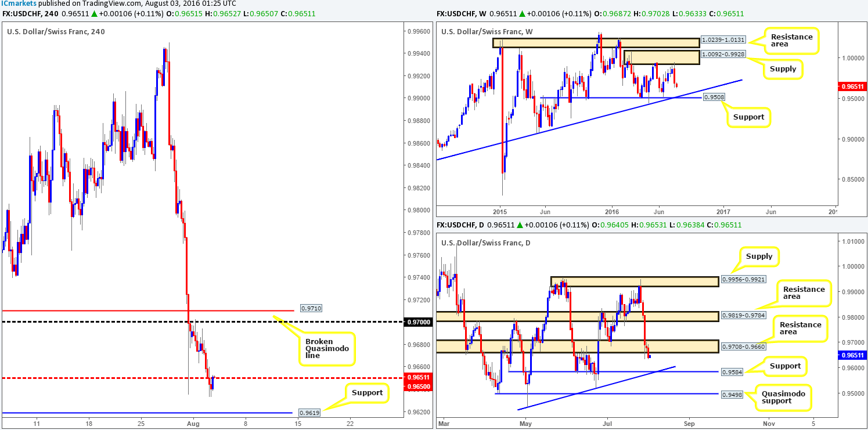
Task: Click the 'U.S. Dollar/Swiss Franc, W' chart title
Action: click(487, 31)
